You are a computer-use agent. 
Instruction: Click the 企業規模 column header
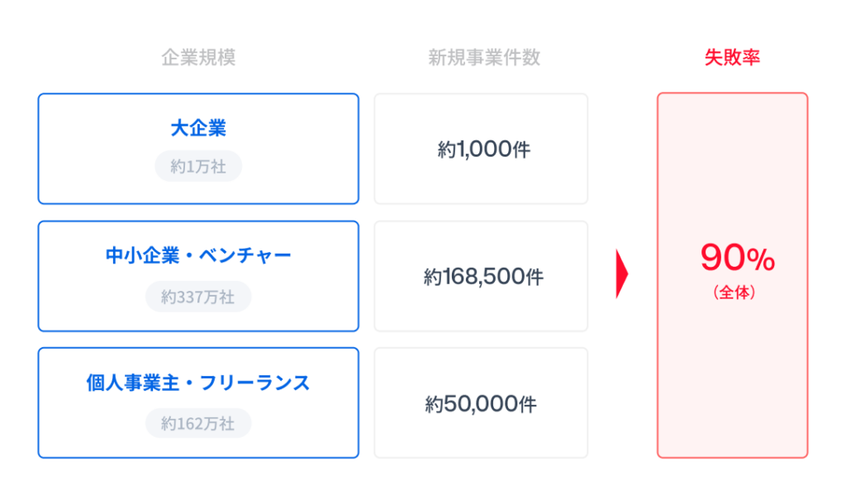(x=198, y=57)
